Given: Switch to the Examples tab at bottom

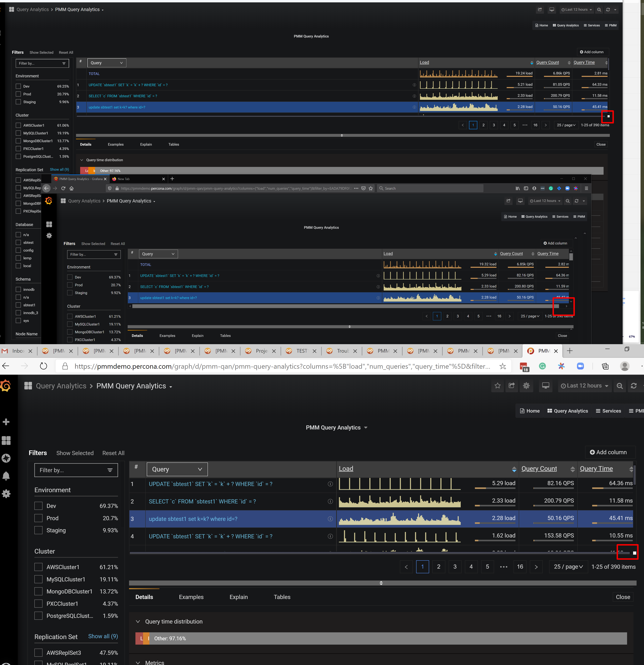Looking at the screenshot, I should click(x=191, y=597).
